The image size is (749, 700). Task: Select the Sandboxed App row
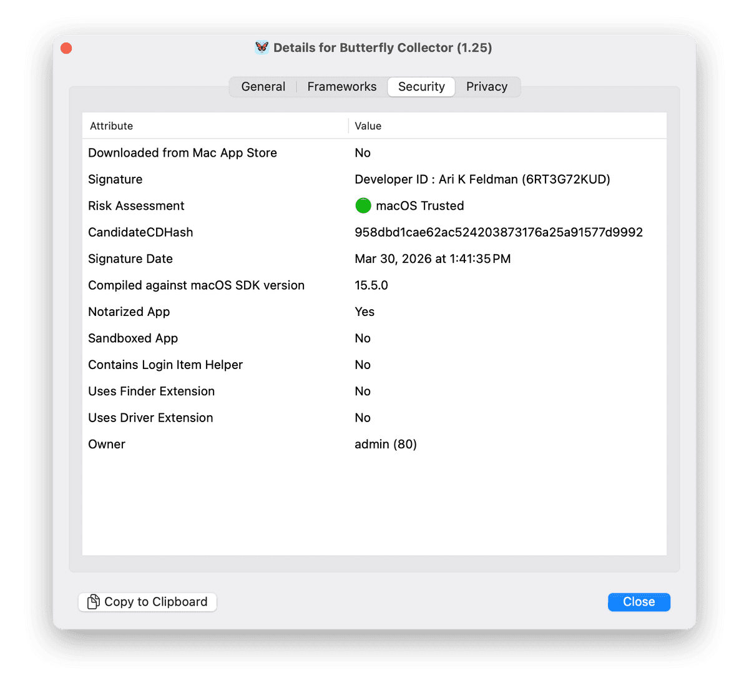[x=133, y=338]
